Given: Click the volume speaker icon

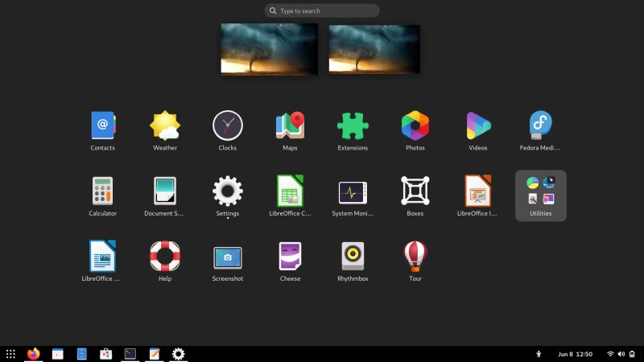Looking at the screenshot, I should pyautogui.click(x=621, y=354).
